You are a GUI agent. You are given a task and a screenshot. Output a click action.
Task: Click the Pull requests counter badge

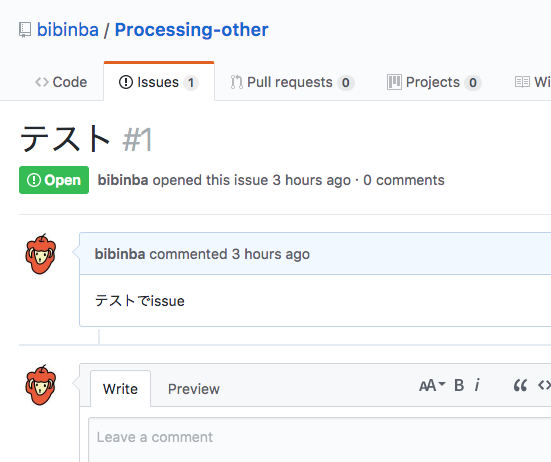coord(346,83)
